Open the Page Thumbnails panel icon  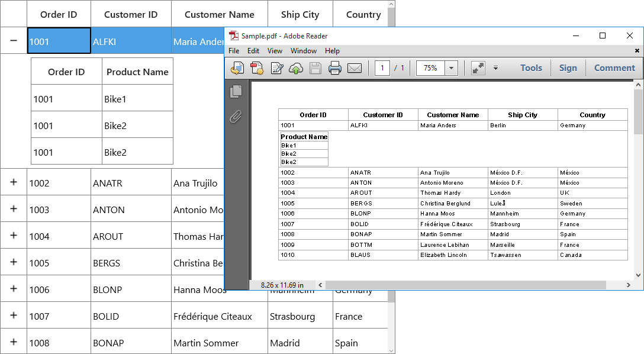(236, 91)
